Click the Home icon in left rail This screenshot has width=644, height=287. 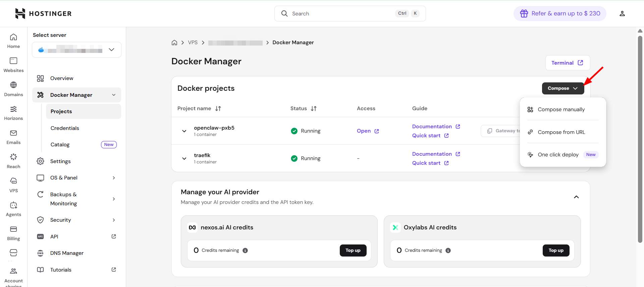13,37
